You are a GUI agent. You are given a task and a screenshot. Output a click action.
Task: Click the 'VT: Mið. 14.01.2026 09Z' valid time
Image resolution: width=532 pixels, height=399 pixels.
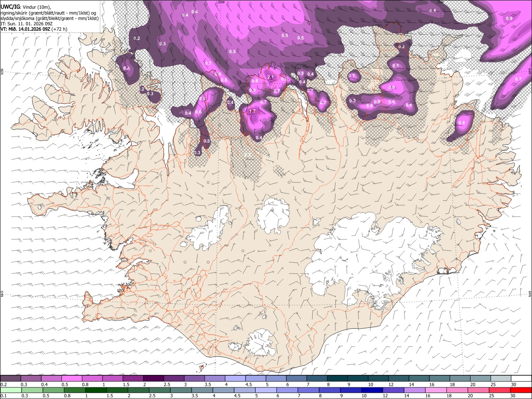[25, 29]
